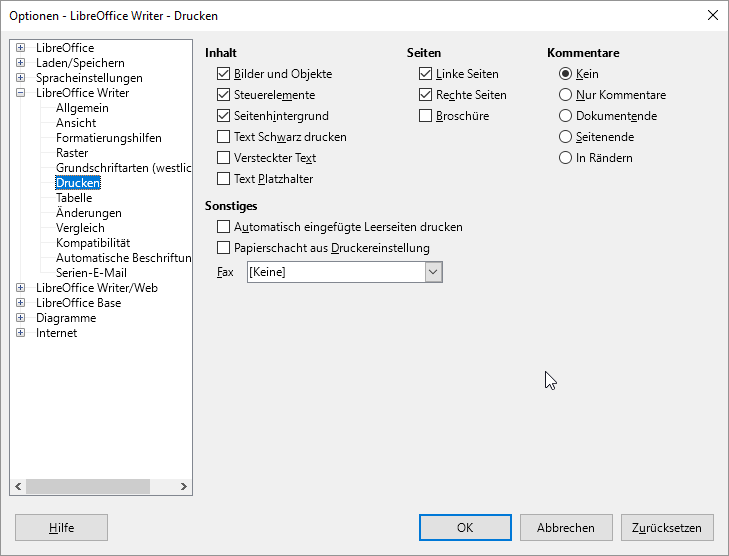Choose Nur Kommentare radio button
The width and height of the screenshot is (729, 556).
[x=565, y=94]
